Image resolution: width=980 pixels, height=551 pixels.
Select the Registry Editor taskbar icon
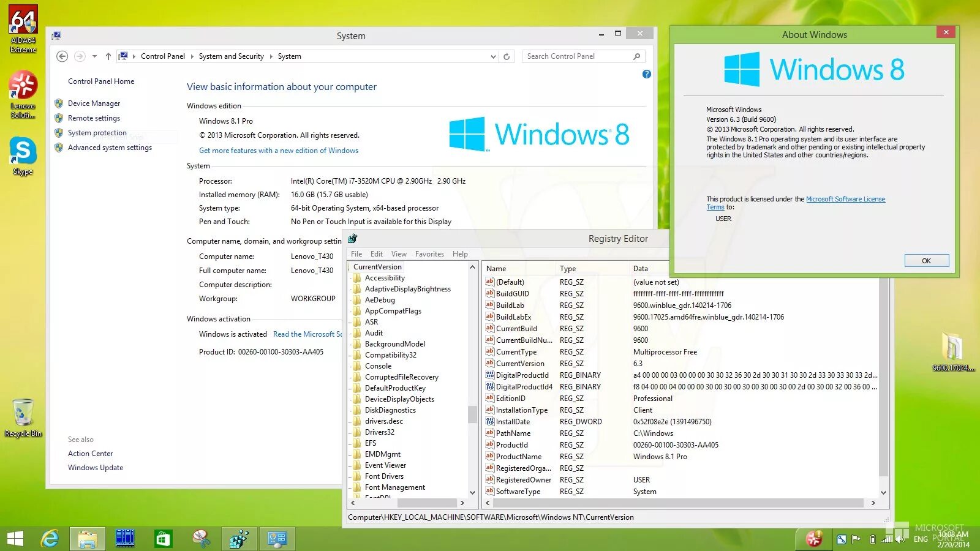coord(239,539)
